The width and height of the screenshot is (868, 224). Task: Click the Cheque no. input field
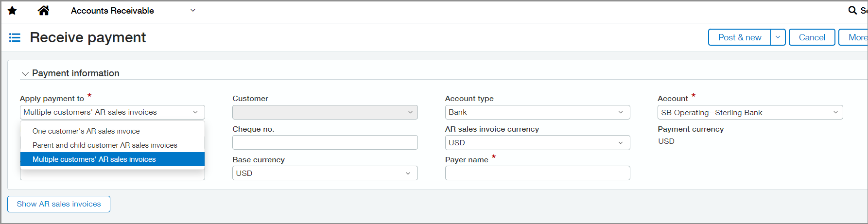(325, 142)
